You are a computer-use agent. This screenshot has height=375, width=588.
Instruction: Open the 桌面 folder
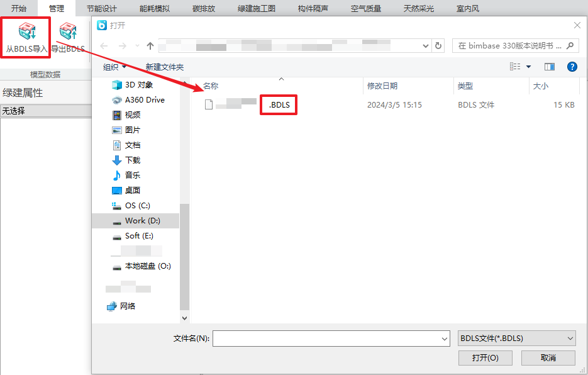[133, 190]
